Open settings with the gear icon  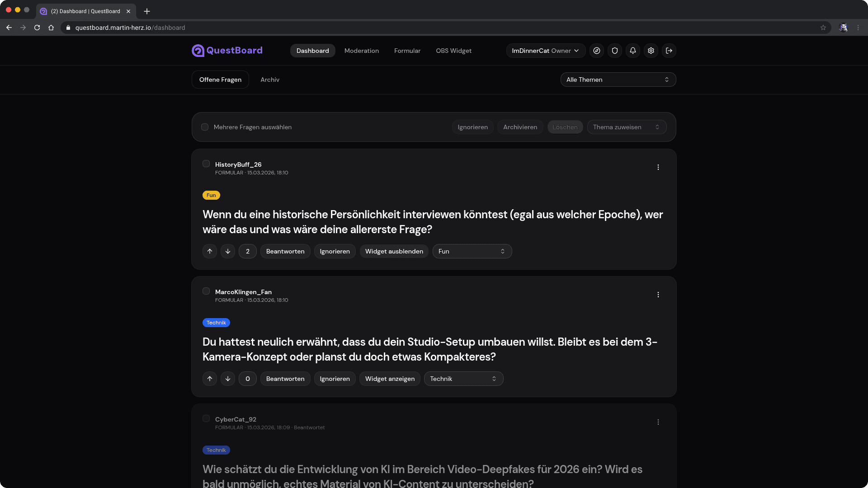point(651,51)
